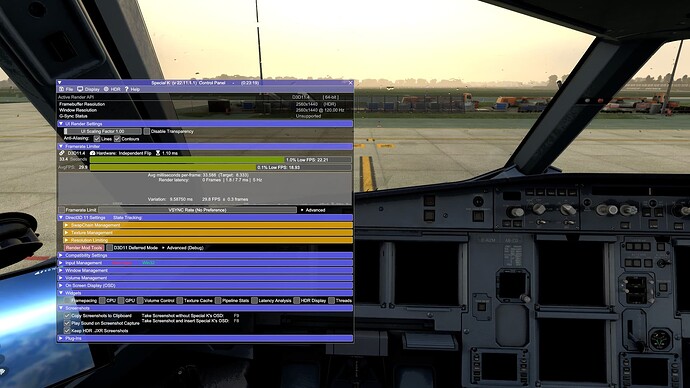The width and height of the screenshot is (690, 388).
Task: Uncheck Play Sound on Screenshot Capture
Action: click(x=67, y=323)
